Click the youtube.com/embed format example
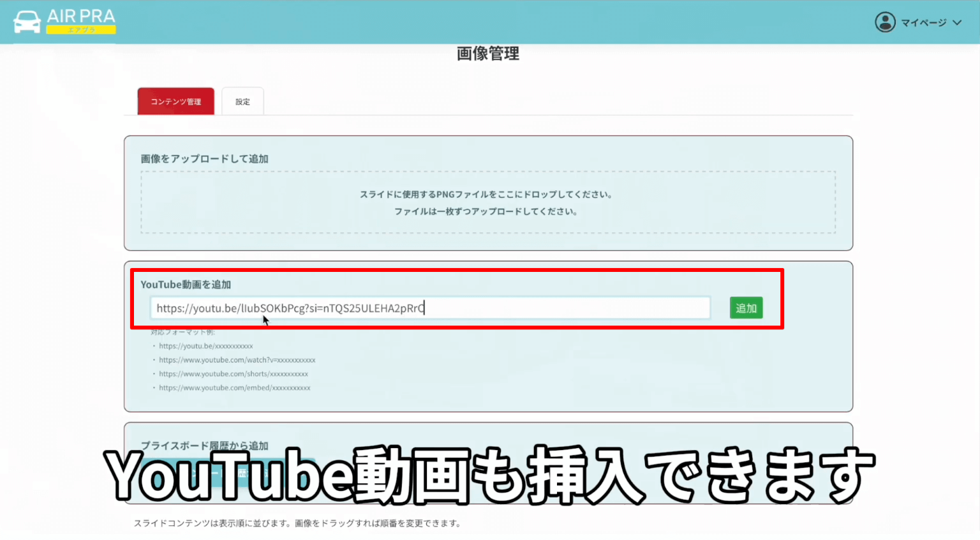This screenshot has width=980, height=540. point(234,387)
